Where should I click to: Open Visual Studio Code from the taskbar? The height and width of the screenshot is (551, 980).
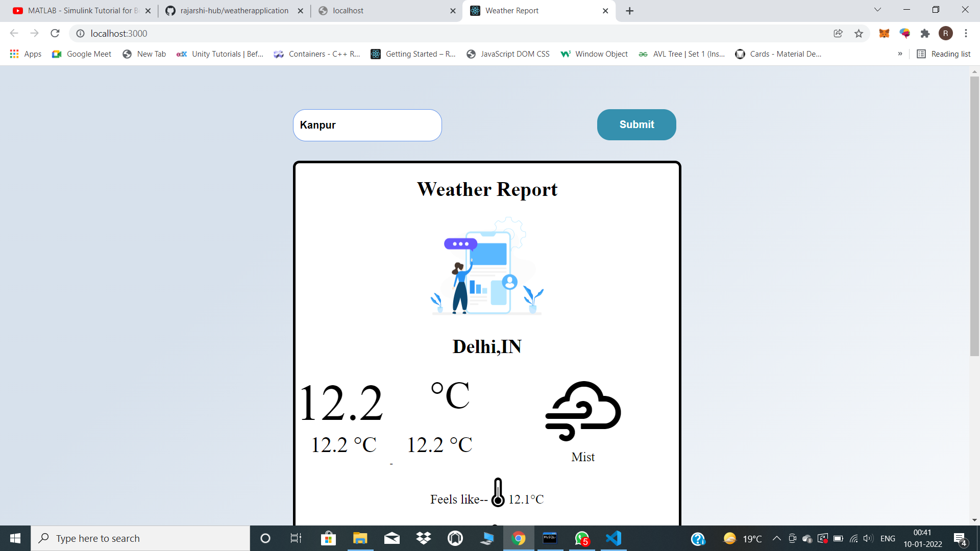pos(614,538)
